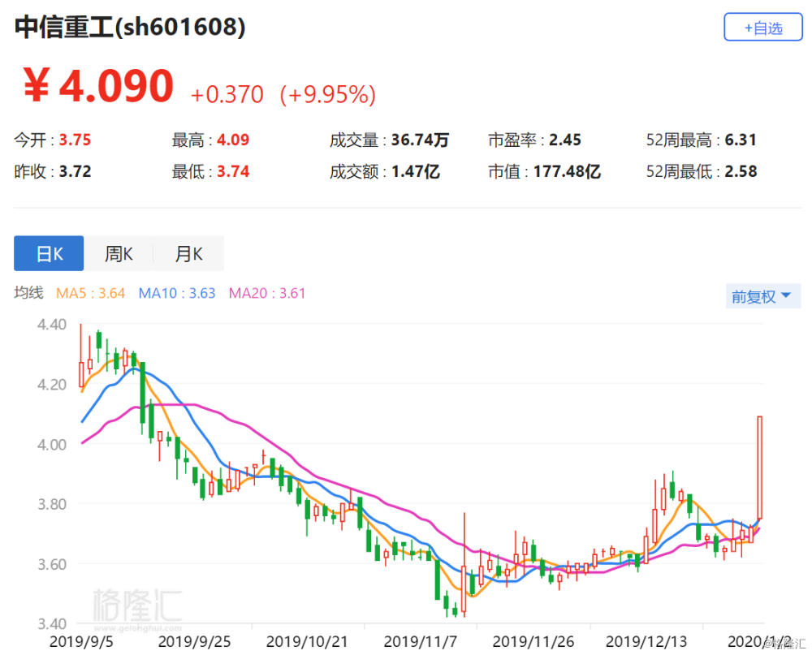
Task: Click the 4.40 y-axis price label
Action: pos(52,325)
